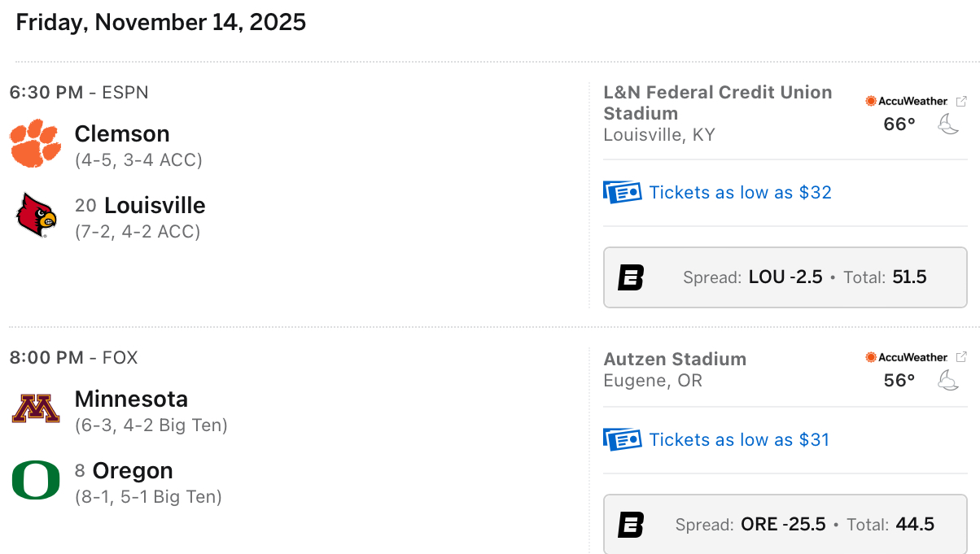Click the moon weather icon for Louisville
980x554 pixels.
click(x=948, y=124)
